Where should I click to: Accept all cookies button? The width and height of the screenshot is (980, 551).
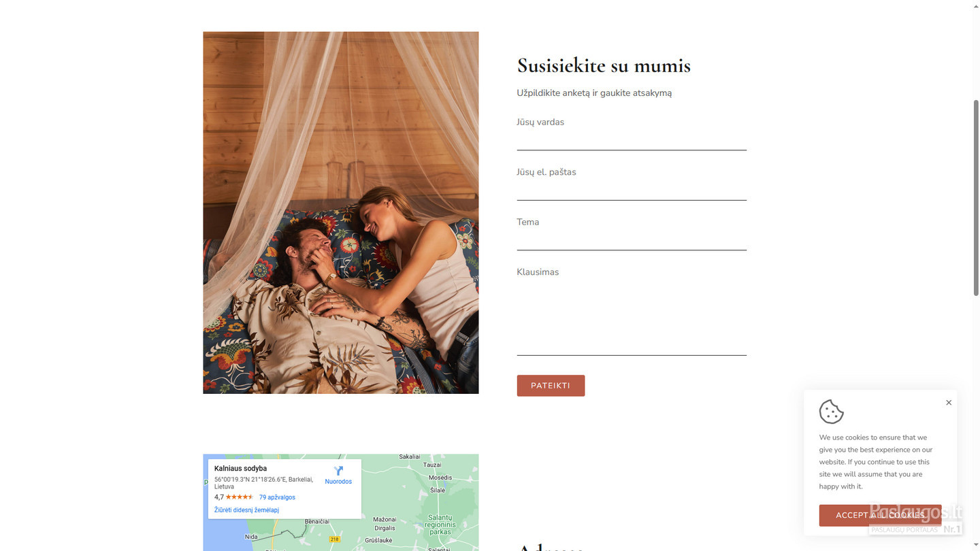[x=880, y=515]
